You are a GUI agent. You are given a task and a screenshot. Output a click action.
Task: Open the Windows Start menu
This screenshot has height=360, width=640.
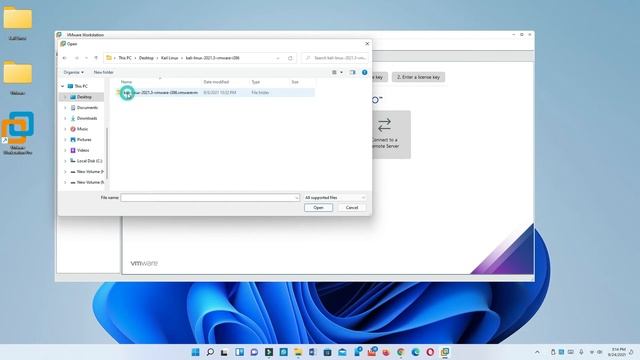click(x=196, y=352)
